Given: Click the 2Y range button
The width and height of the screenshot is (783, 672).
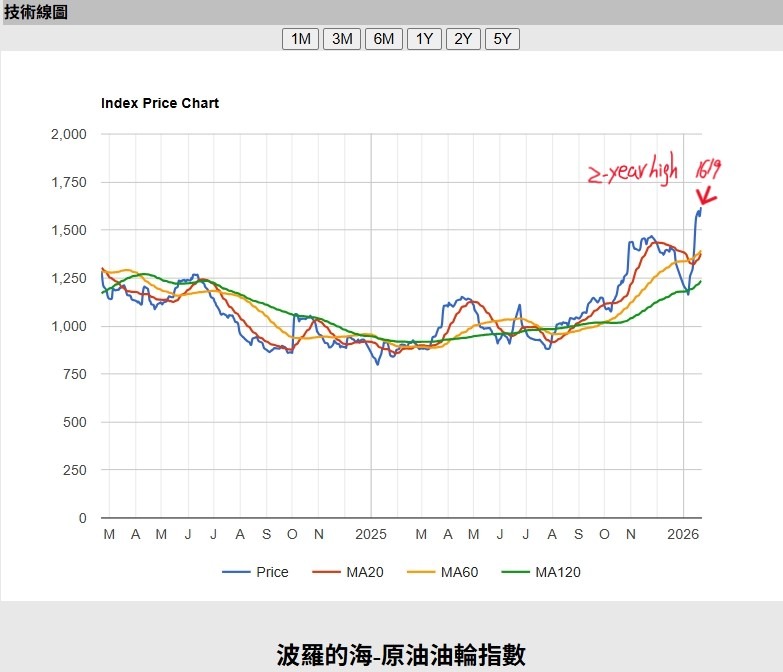Looking at the screenshot, I should (x=463, y=39).
